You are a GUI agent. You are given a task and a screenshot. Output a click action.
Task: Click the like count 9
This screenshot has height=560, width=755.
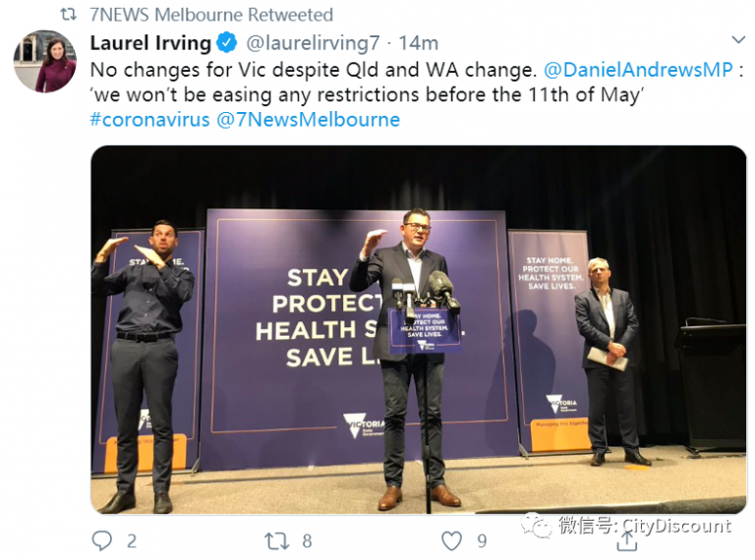click(x=482, y=541)
